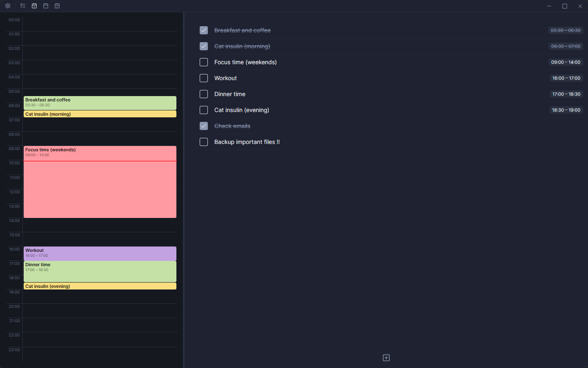Select Backup important files !! title
Screen dimensions: 588x368
click(x=247, y=142)
